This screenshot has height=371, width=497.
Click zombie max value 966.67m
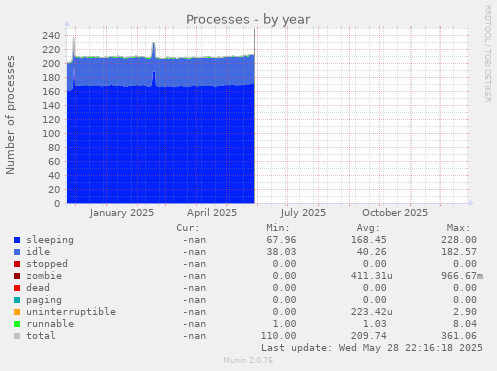click(462, 276)
